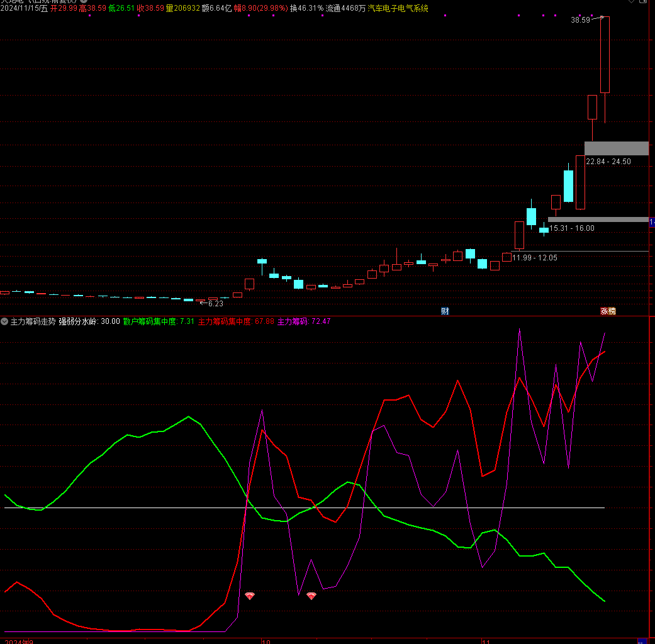Click the 主力筹码走势 indicator name
655x644 pixels.
point(33,321)
